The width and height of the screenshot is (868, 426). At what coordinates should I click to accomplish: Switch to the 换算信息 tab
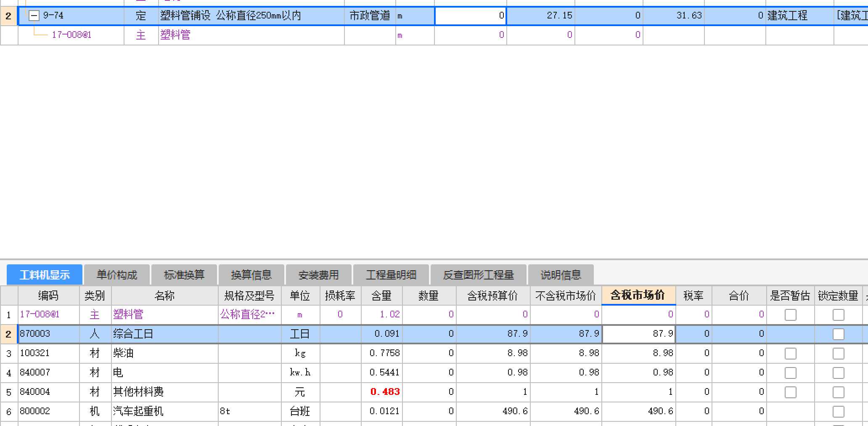[x=251, y=275]
